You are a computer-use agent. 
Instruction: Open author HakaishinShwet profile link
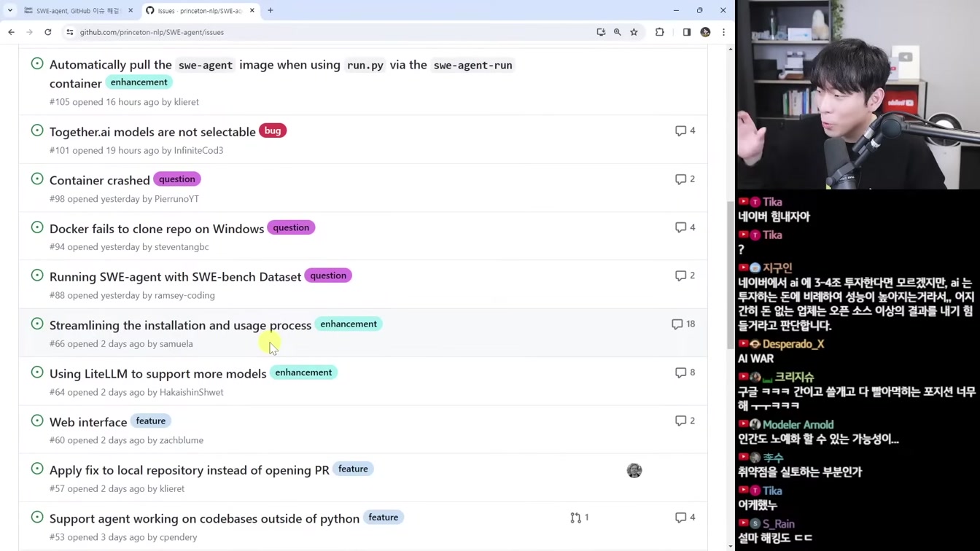192,392
